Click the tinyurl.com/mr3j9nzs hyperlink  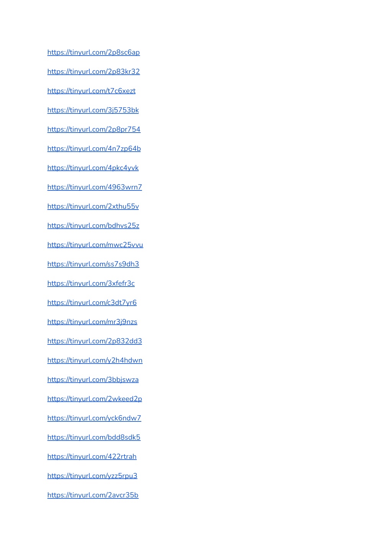coord(92,322)
